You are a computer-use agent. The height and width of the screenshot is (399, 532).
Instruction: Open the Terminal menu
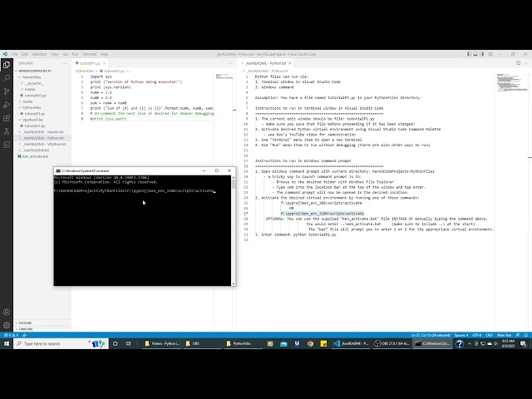point(90,54)
